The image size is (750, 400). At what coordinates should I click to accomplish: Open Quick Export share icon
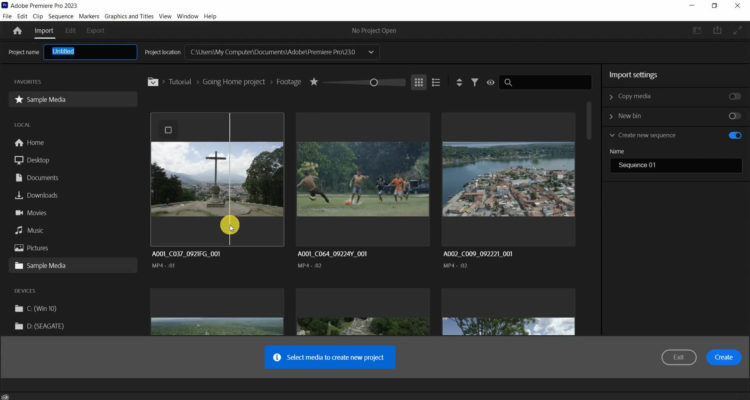click(717, 31)
